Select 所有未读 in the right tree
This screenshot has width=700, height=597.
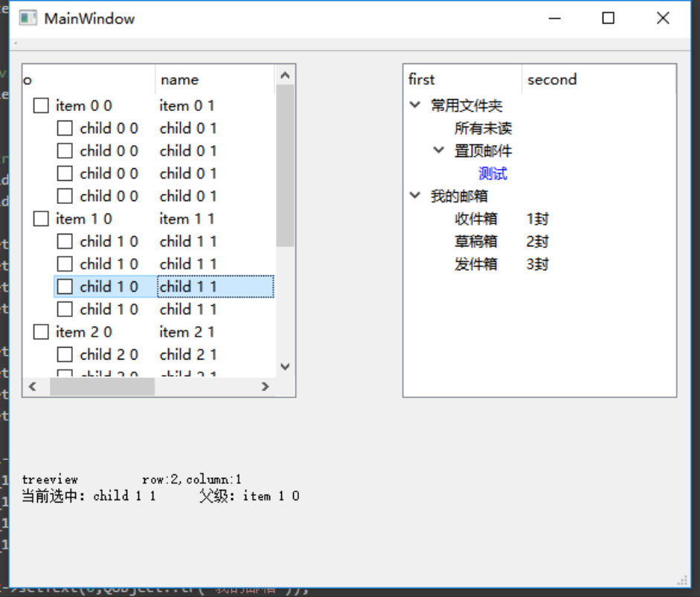[x=483, y=128]
